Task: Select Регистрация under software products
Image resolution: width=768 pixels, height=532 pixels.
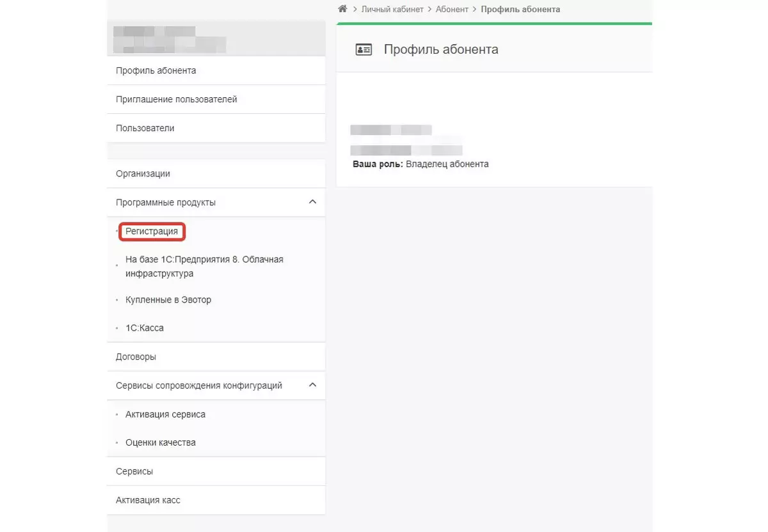Action: tap(152, 231)
